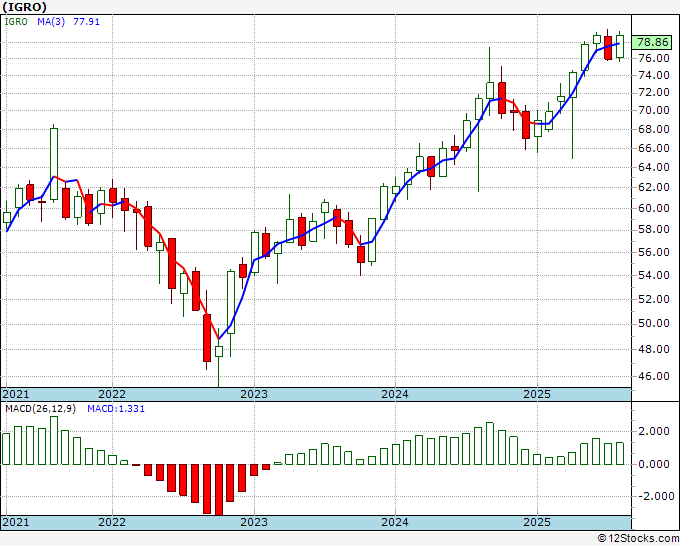Click the most negative red MACD bar
This screenshot has height=546, width=680.
(219, 490)
